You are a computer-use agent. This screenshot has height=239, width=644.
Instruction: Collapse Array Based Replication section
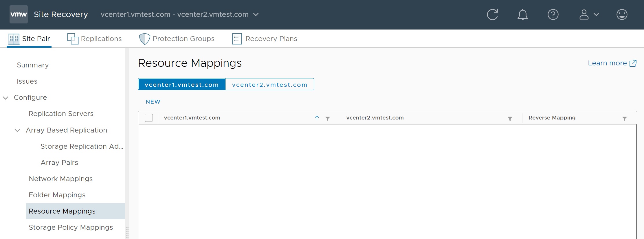click(x=17, y=130)
